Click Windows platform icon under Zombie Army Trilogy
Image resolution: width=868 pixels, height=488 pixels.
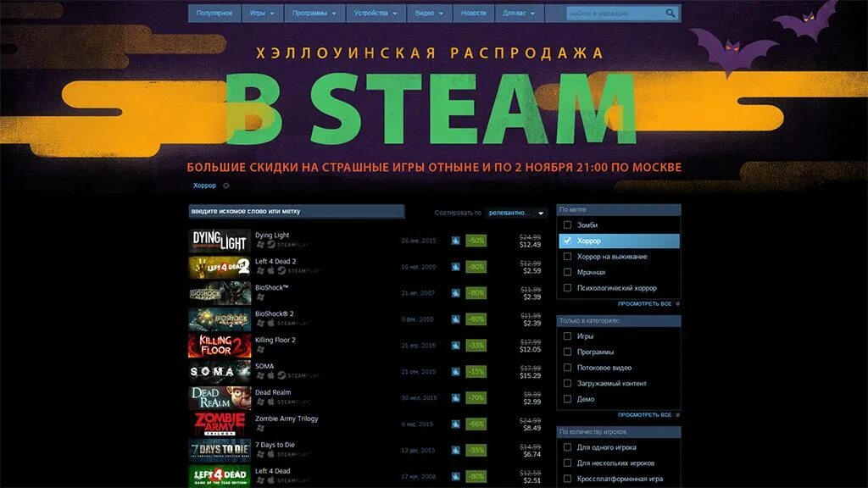click(260, 428)
